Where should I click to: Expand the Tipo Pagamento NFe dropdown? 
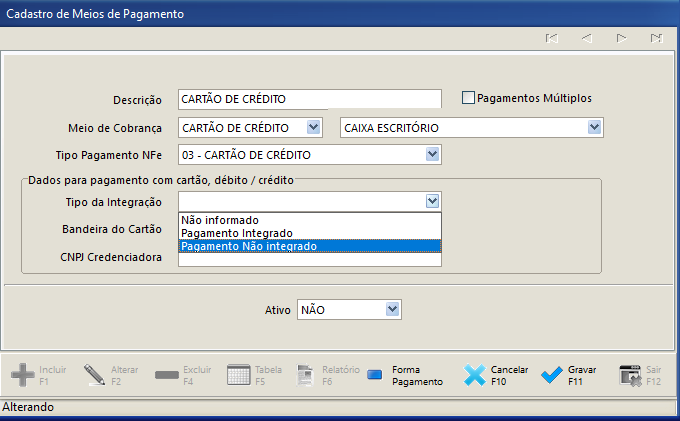coord(432,154)
